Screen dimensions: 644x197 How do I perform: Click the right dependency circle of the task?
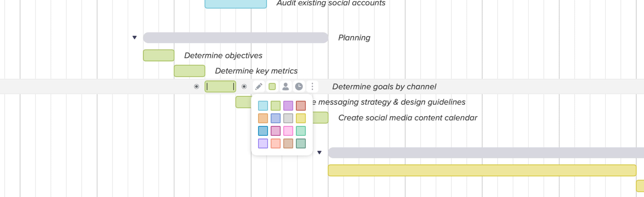coord(244,87)
